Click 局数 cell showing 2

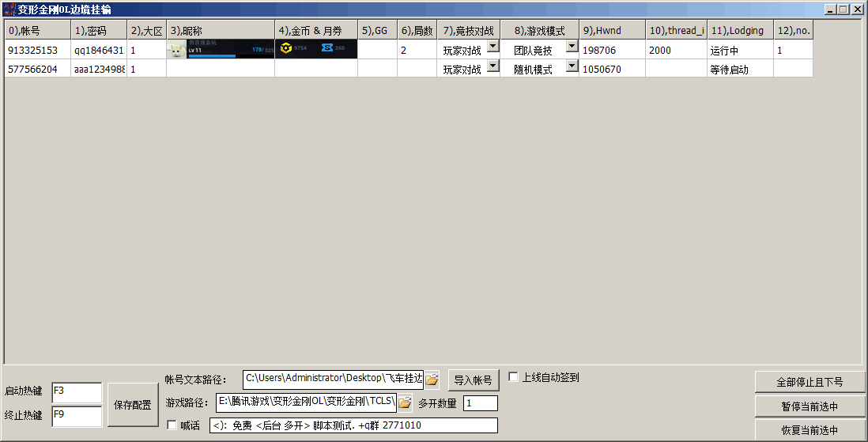pos(417,50)
